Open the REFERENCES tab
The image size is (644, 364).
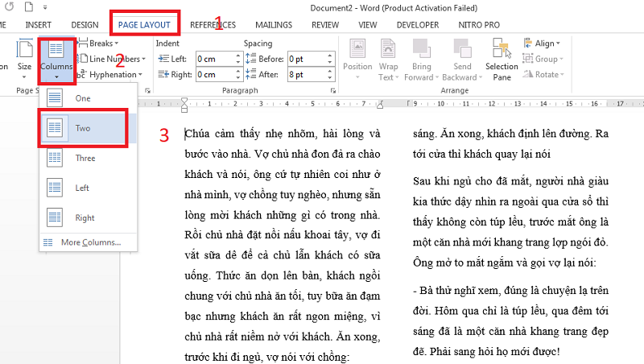pyautogui.click(x=213, y=25)
